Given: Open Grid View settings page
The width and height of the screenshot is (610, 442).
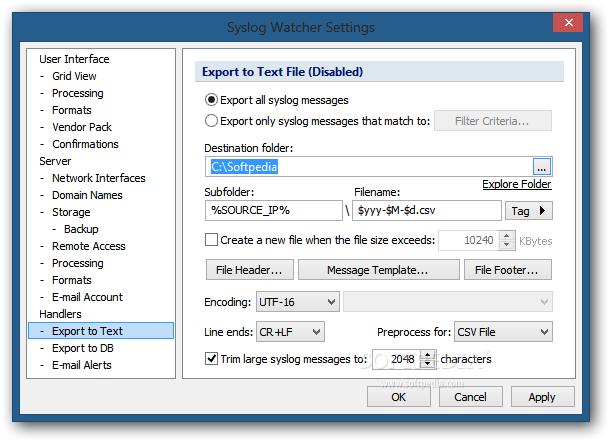Looking at the screenshot, I should tap(74, 76).
